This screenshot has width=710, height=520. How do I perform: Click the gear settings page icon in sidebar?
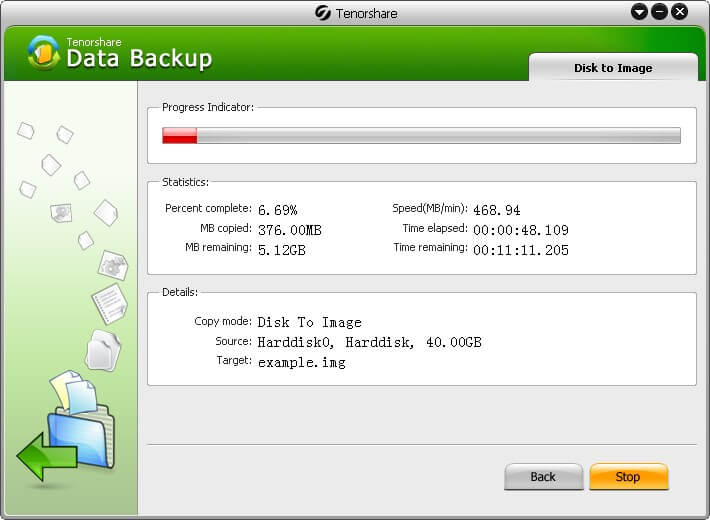point(113,265)
